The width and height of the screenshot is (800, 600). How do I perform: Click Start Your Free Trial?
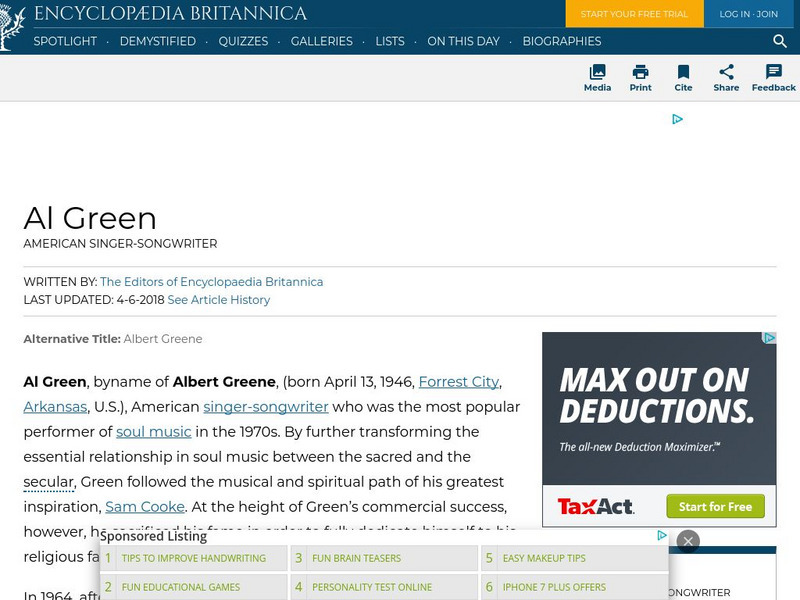(634, 15)
